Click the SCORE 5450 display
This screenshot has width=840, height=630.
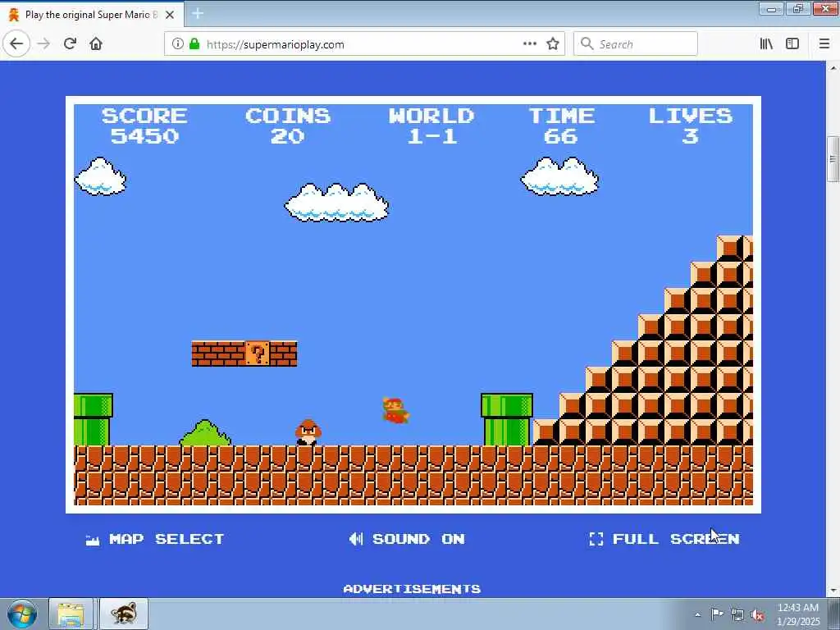pyautogui.click(x=144, y=126)
